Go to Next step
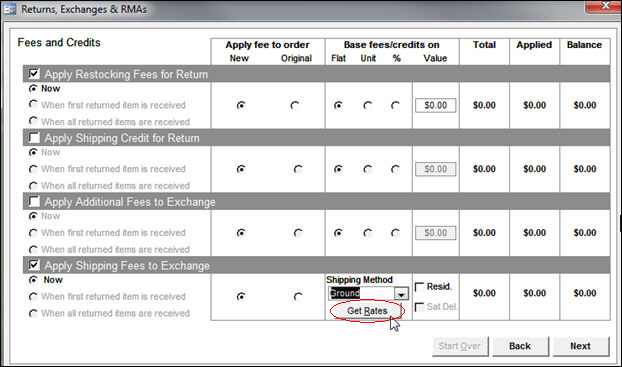Screen dimensions: 622x367 click(580, 346)
